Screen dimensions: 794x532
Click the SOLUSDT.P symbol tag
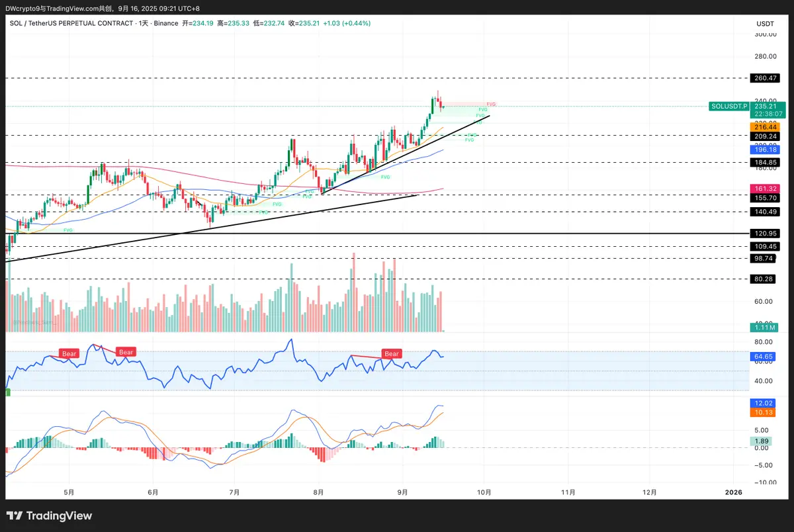(x=728, y=106)
